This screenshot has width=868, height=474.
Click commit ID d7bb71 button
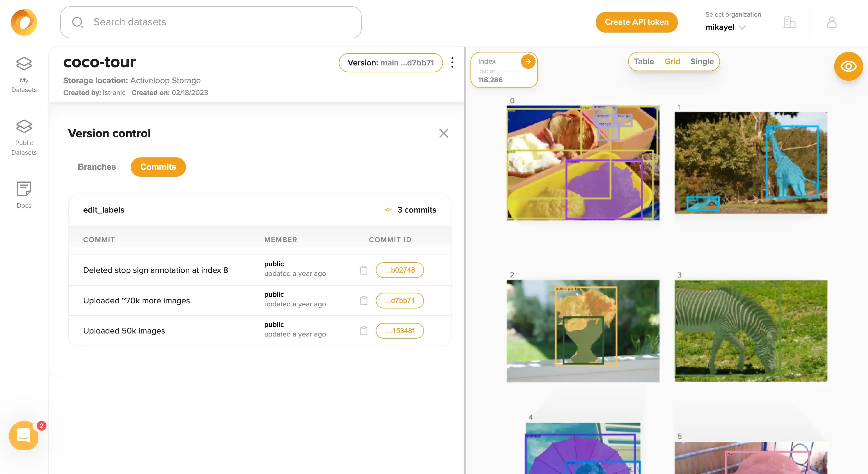coord(400,300)
